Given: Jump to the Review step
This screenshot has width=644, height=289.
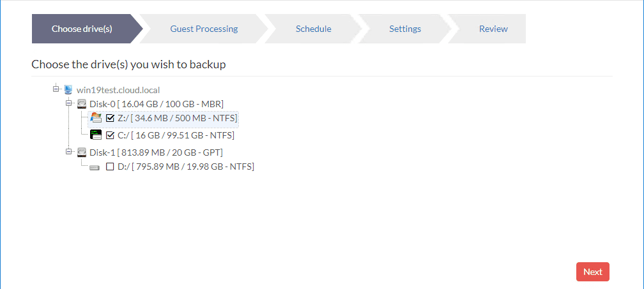Looking at the screenshot, I should pos(493,29).
